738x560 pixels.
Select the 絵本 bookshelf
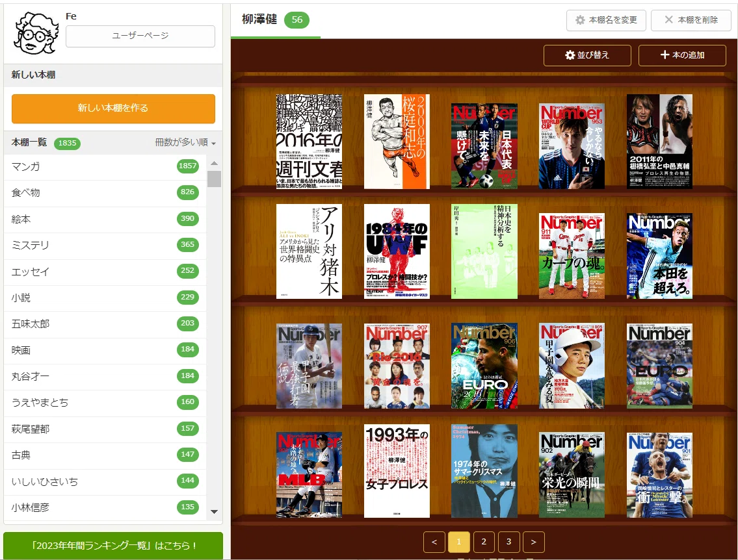[105, 219]
